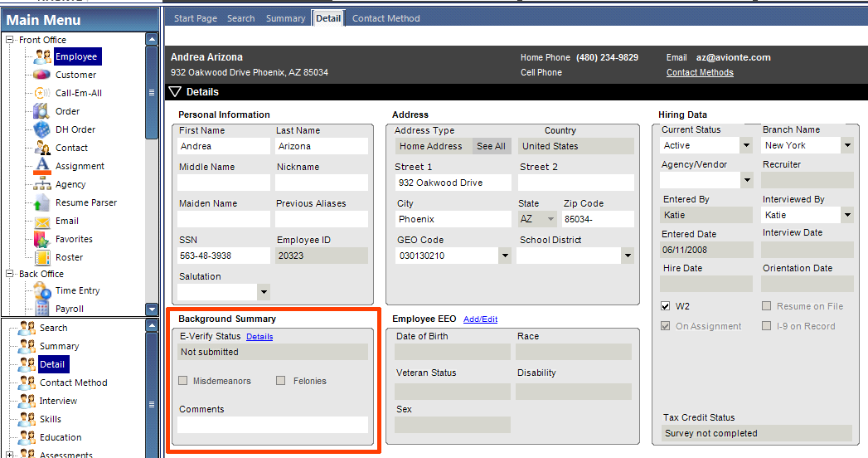Open the GEO Code dropdown

(x=504, y=256)
